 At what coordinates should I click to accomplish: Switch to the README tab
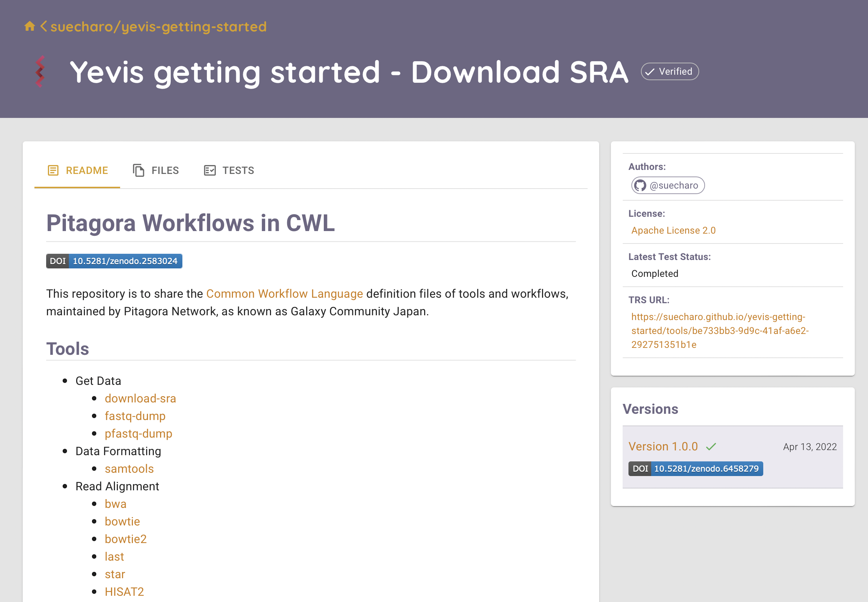77,171
